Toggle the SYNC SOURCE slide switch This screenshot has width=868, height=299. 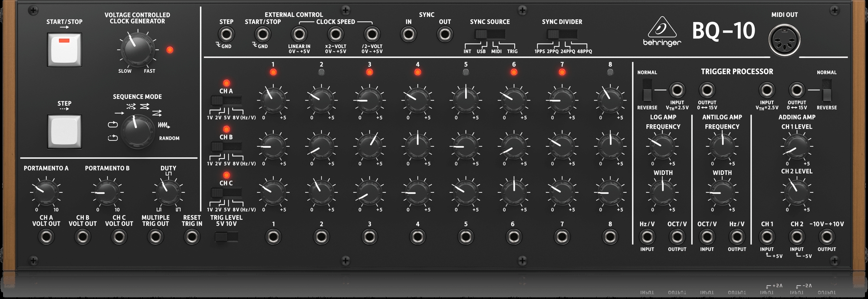click(490, 34)
